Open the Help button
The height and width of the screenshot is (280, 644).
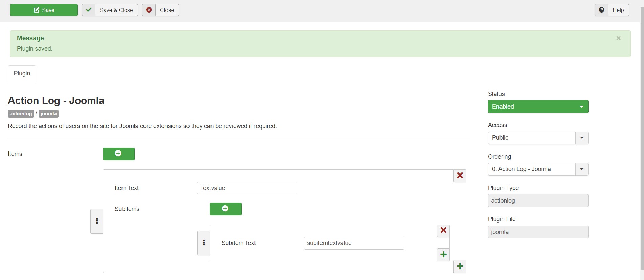click(x=612, y=10)
